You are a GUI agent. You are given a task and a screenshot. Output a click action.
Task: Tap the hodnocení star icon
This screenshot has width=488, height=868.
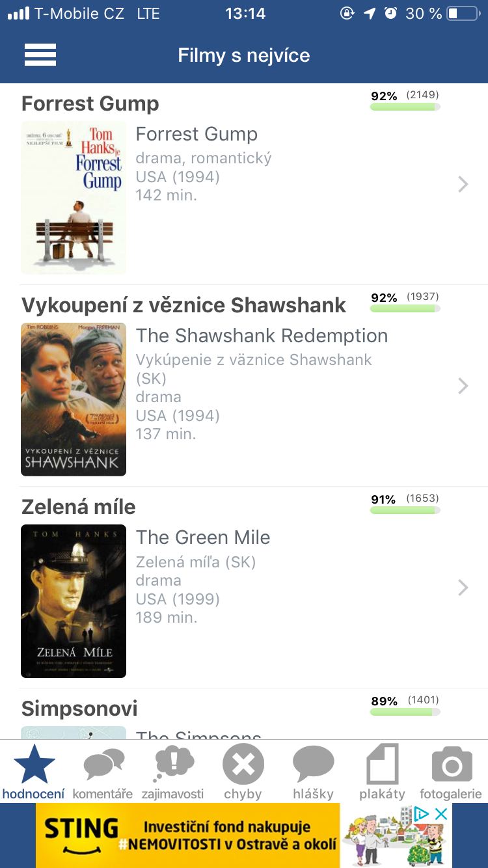point(34,765)
